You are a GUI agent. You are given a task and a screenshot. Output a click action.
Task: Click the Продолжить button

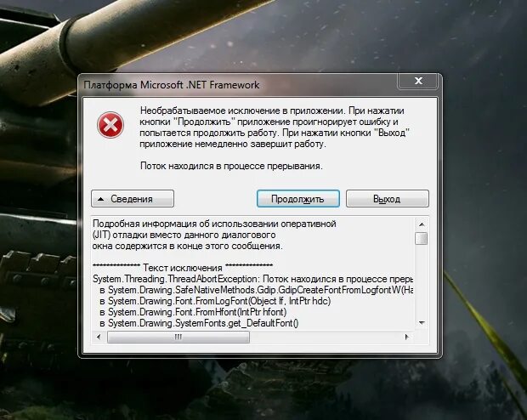297,199
